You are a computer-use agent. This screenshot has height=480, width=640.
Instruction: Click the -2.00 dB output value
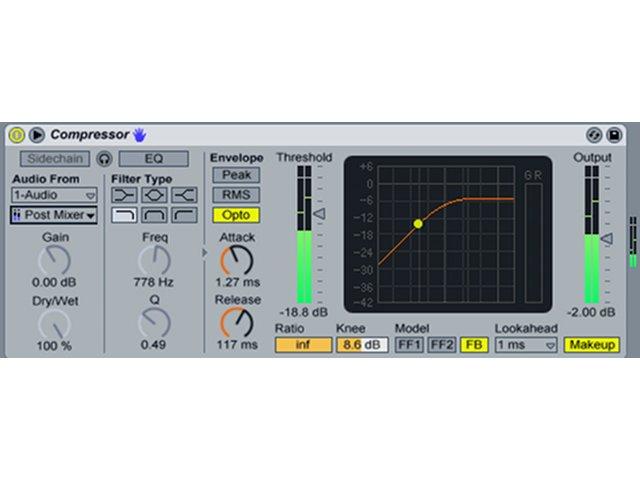pos(591,313)
